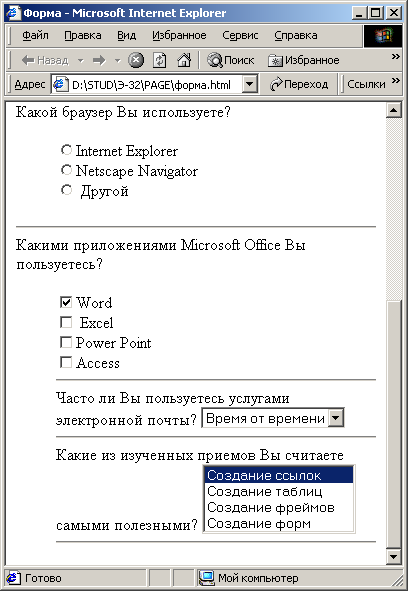Click the Адрес label
Screen dimensions: 408x591
(30, 84)
